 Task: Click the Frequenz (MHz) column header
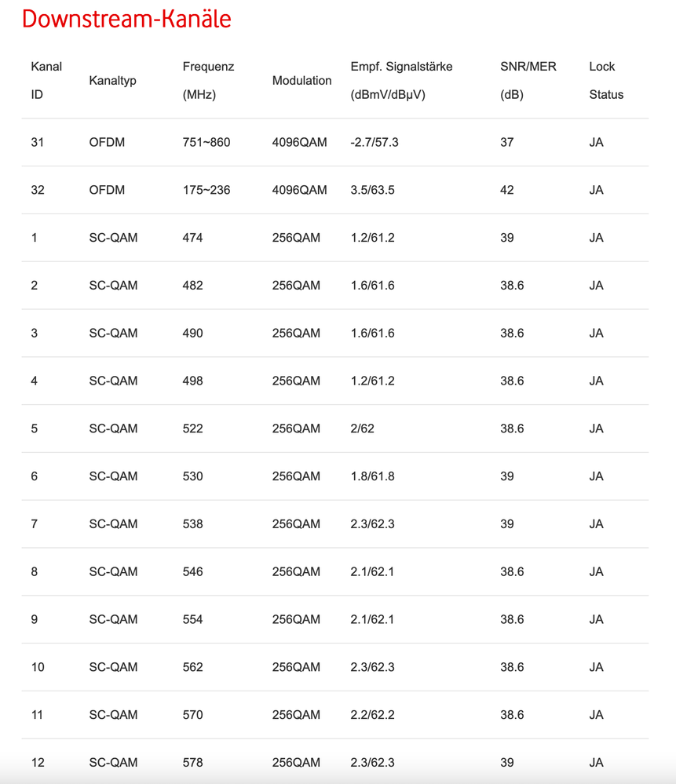pos(208,80)
